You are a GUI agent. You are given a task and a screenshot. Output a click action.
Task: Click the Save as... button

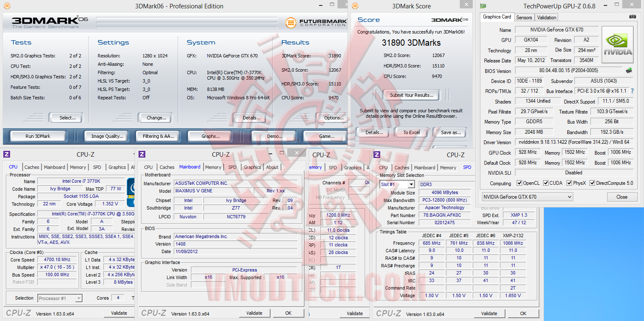point(451,132)
